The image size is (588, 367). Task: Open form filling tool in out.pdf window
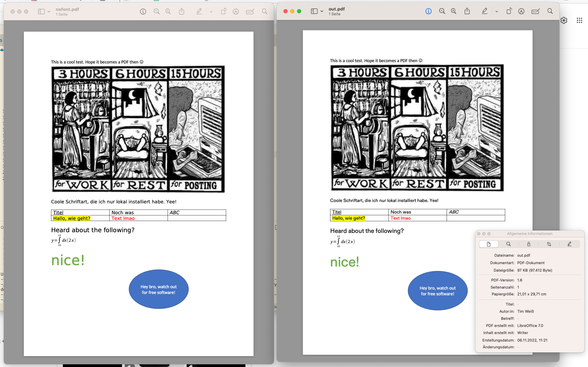point(535,11)
